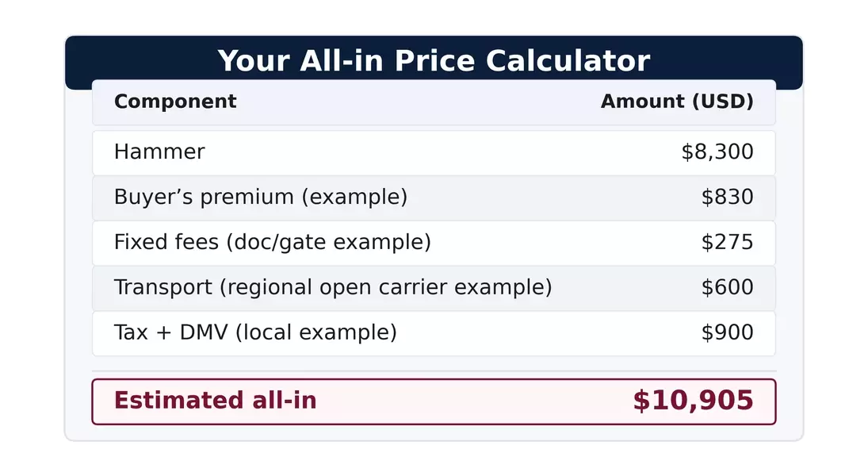Click the 'Tax + DMV' row label
868x476 pixels.
pyautogui.click(x=170, y=332)
